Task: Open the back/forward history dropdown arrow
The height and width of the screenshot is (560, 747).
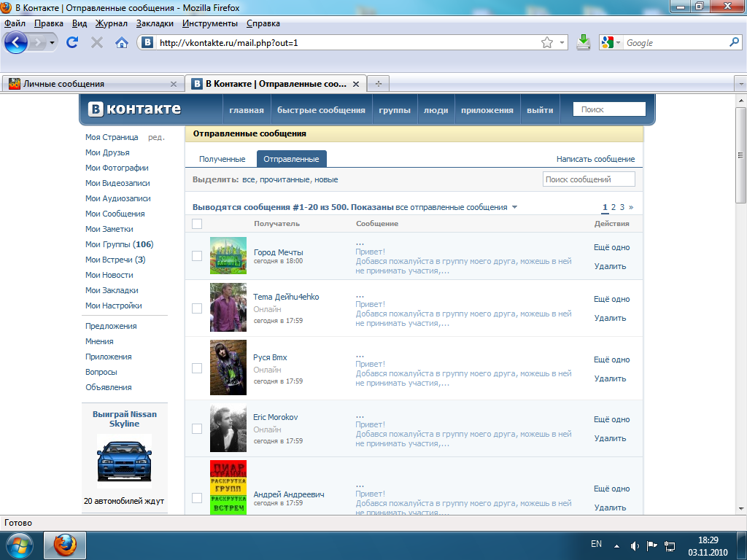Action: [x=52, y=43]
